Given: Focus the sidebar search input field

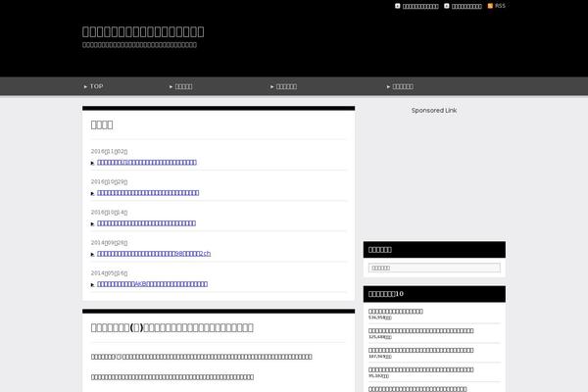Looking at the screenshot, I should pos(434,268).
